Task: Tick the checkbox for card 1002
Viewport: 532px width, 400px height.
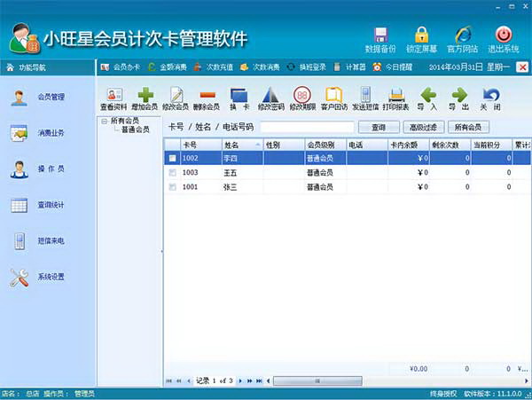Action: (172, 158)
